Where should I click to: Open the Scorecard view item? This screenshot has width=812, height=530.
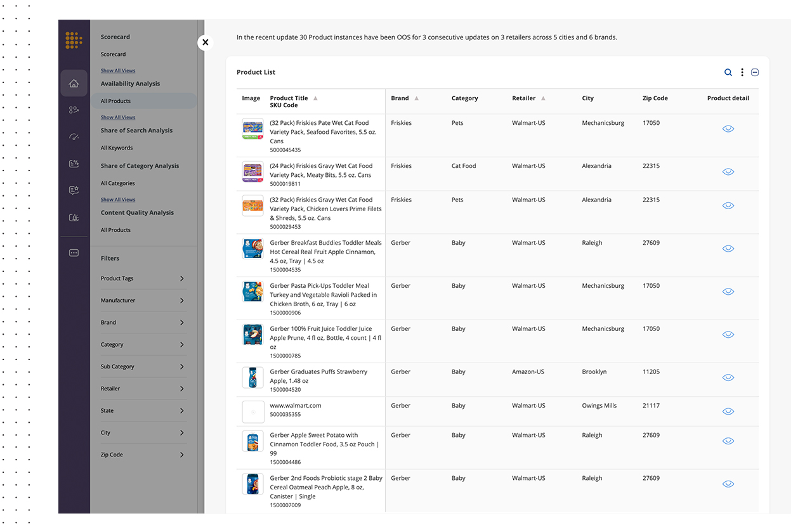[113, 55]
